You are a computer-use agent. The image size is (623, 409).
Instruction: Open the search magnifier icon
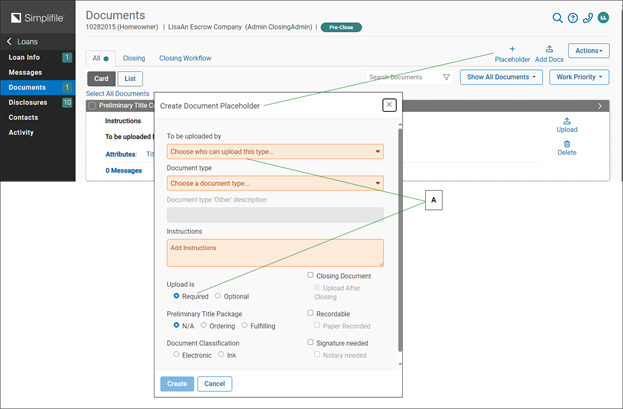(x=557, y=18)
